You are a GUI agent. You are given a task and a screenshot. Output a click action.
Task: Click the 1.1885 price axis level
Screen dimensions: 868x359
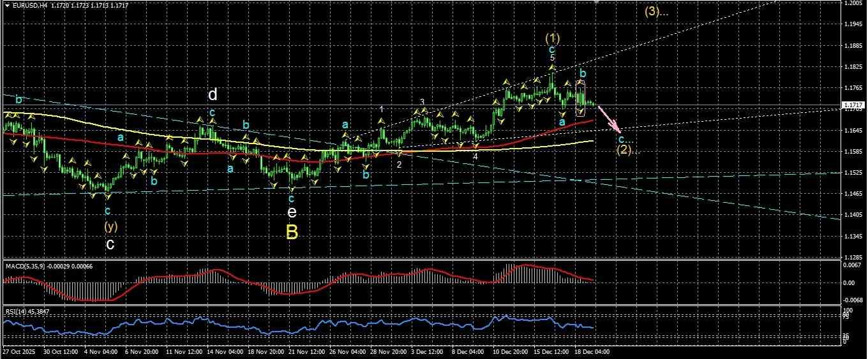coord(855,46)
